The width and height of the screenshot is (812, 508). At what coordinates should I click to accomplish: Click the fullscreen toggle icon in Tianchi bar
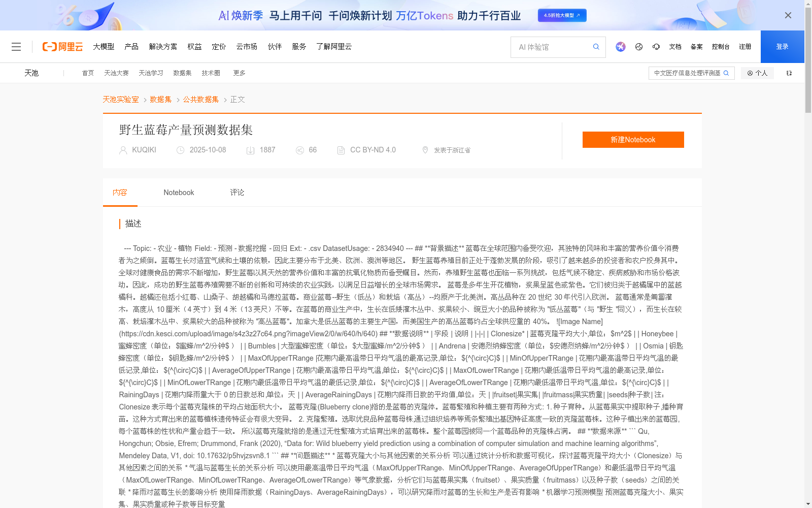point(789,73)
